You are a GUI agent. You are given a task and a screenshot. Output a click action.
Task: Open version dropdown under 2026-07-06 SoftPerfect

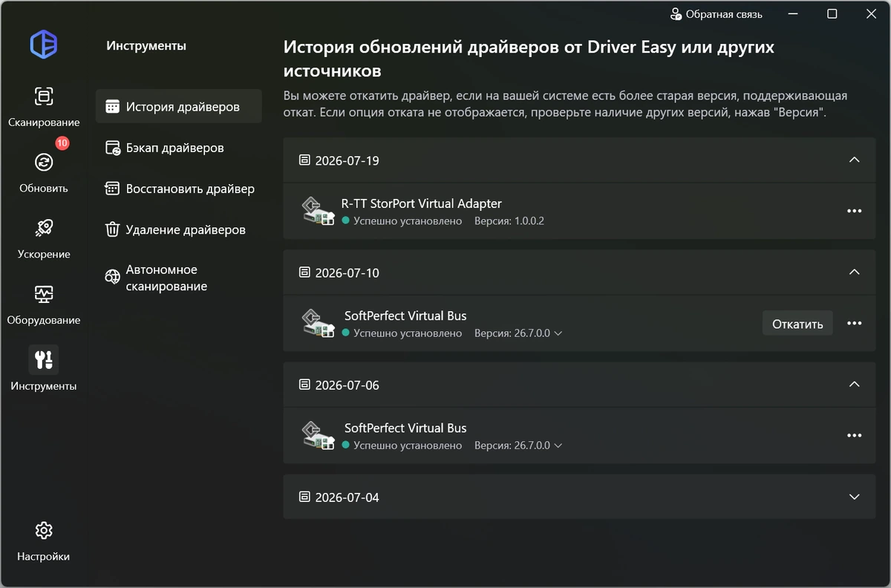tap(558, 445)
